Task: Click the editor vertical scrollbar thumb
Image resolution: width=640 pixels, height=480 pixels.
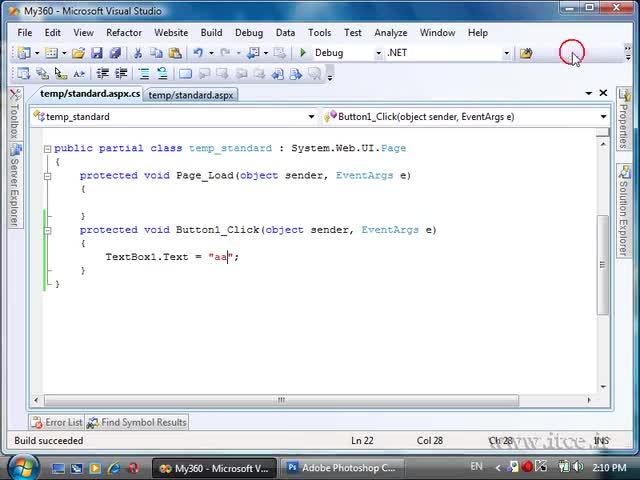Action: [x=602, y=265]
